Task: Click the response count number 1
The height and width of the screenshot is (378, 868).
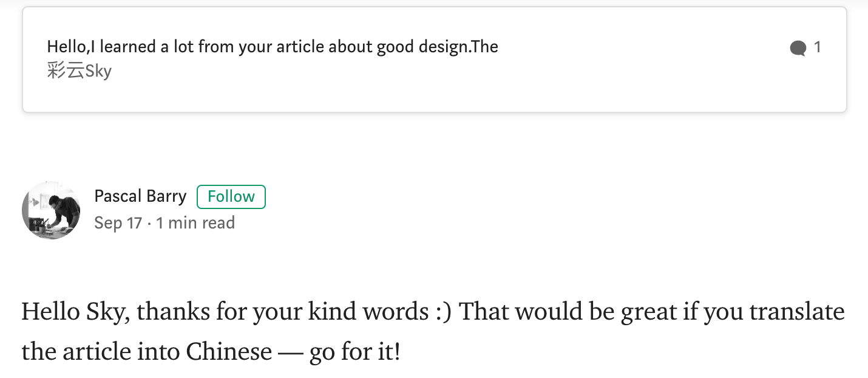Action: pos(817,47)
